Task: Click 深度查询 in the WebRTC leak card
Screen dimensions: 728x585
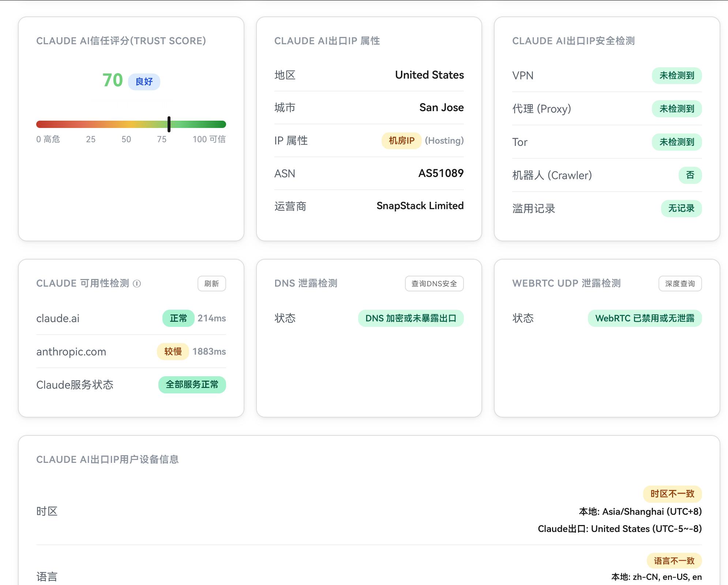Action: (681, 283)
